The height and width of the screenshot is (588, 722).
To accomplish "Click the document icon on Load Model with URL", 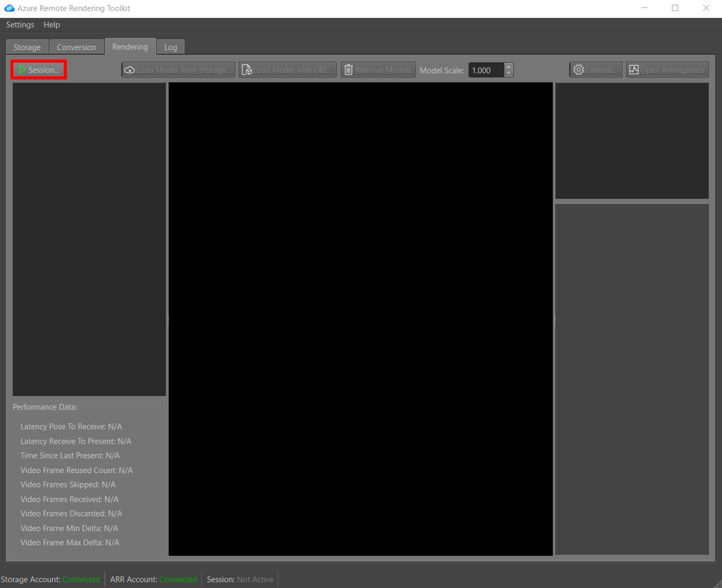I will [247, 70].
